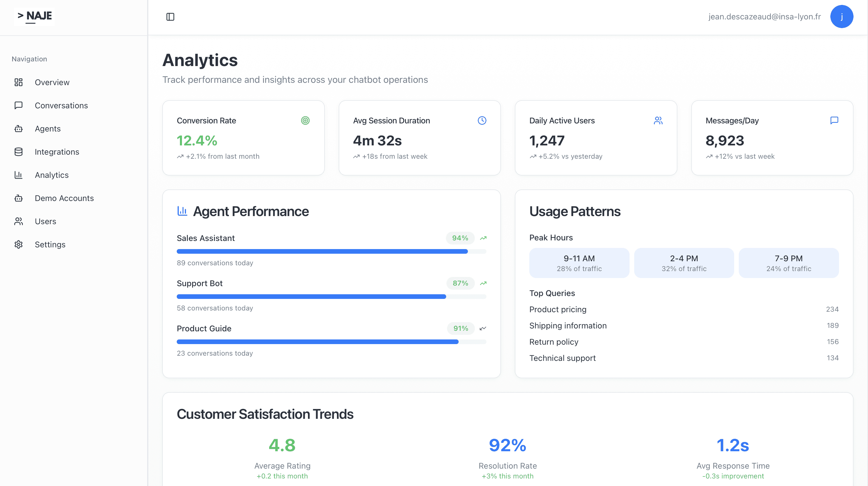
Task: Click the jean.descazeaud email address
Action: tap(764, 17)
